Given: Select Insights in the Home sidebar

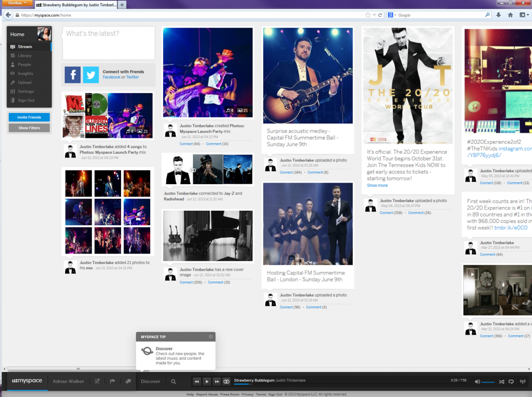Looking at the screenshot, I should click(25, 74).
